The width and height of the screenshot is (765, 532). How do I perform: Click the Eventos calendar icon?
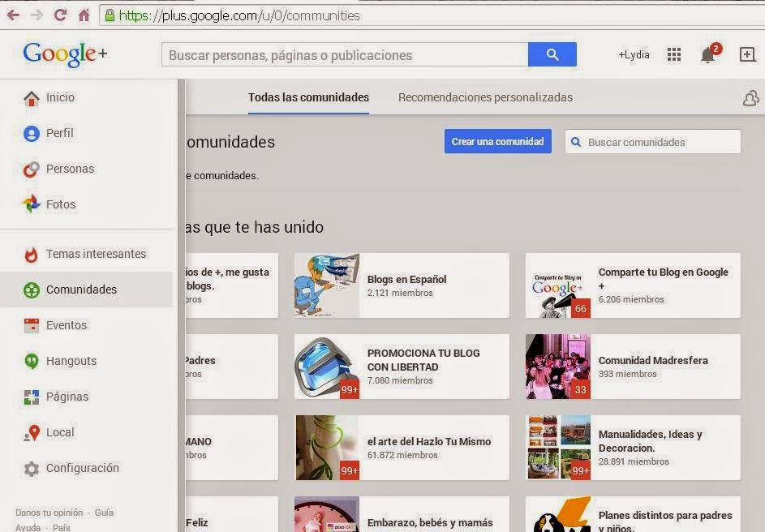coord(31,325)
